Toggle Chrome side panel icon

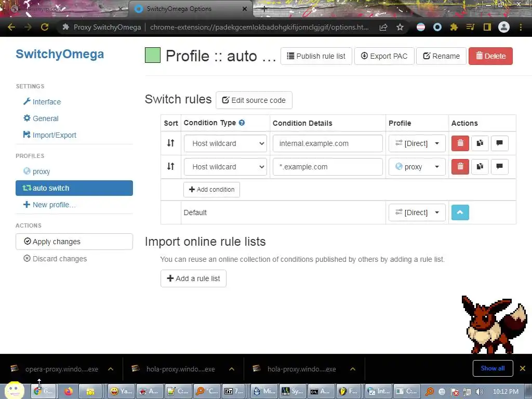click(487, 27)
